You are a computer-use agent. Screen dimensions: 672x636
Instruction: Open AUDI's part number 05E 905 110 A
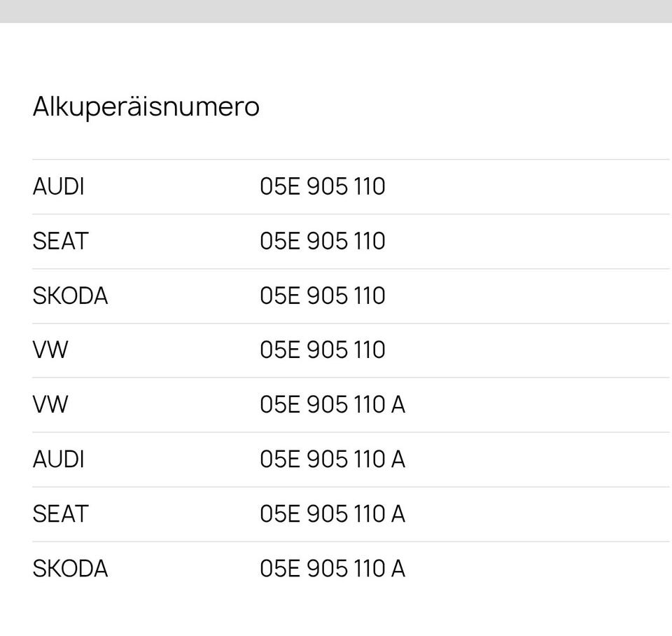point(332,459)
